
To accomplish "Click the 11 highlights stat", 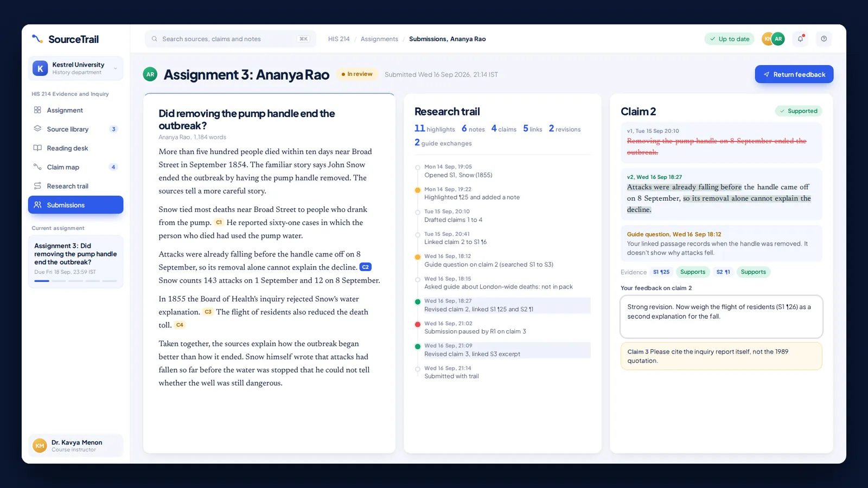I will (x=435, y=129).
